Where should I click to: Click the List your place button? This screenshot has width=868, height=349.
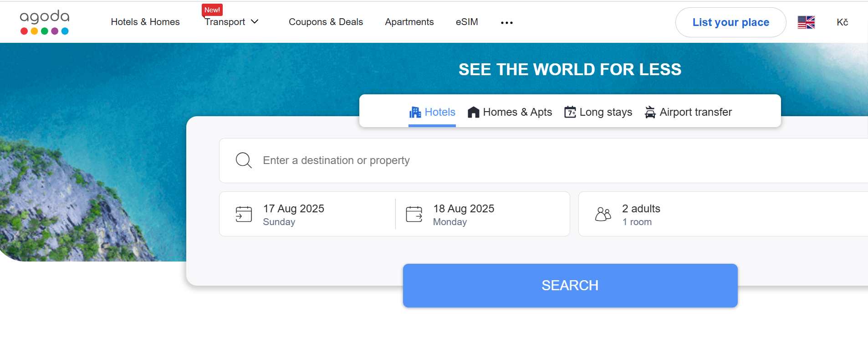pyautogui.click(x=730, y=22)
